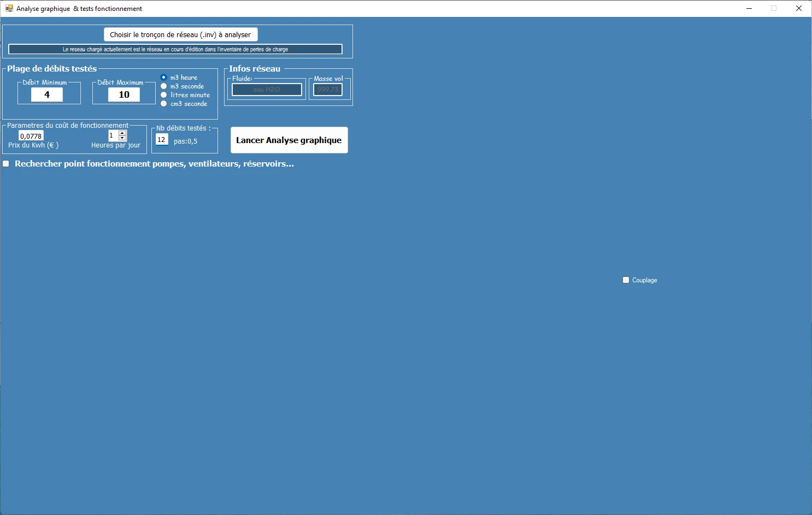Viewport: 812px width, 515px height.
Task: Minimize the Analyse graphique window
Action: 749,8
